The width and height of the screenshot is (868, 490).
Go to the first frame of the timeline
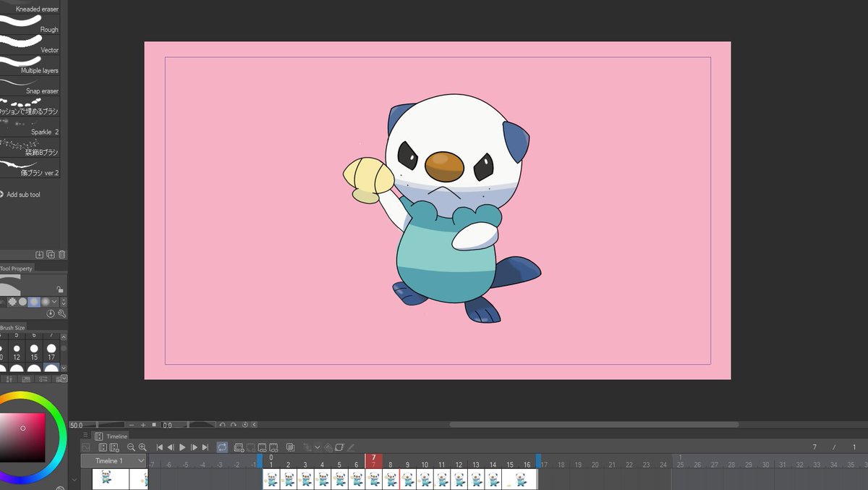[x=159, y=447]
